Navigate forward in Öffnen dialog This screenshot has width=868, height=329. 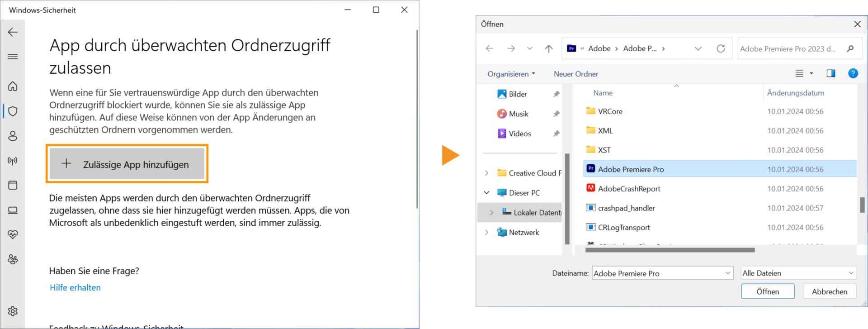(x=511, y=48)
